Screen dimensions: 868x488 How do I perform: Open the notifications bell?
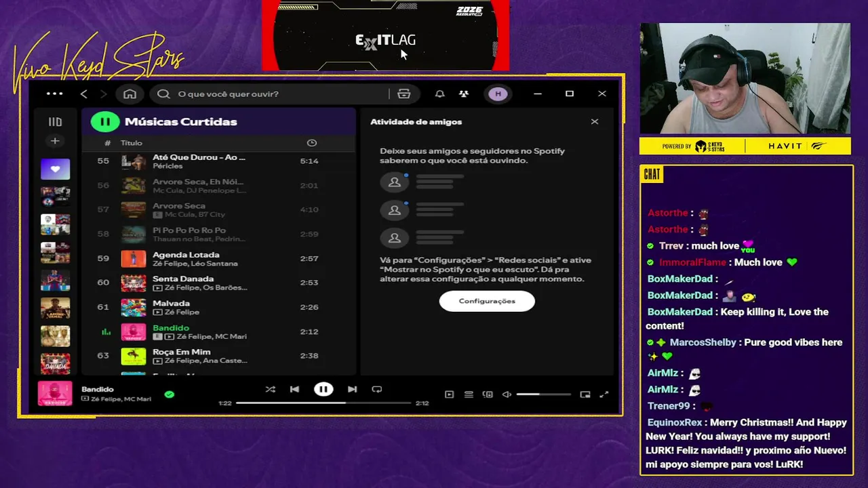point(439,94)
